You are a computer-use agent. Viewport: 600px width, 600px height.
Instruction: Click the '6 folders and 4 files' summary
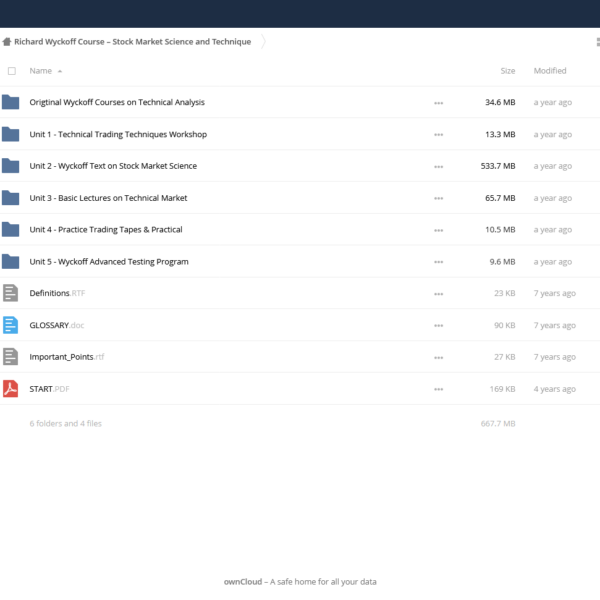click(65, 424)
